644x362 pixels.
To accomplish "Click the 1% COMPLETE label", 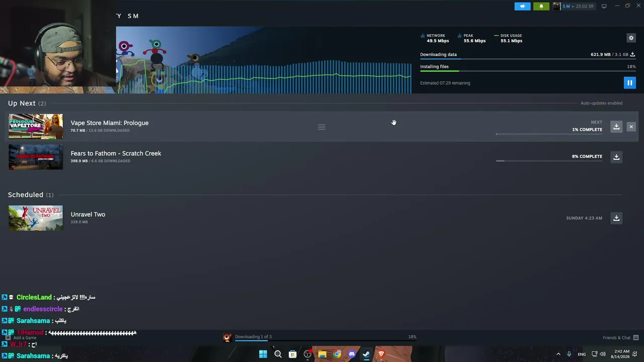I will coord(587,130).
